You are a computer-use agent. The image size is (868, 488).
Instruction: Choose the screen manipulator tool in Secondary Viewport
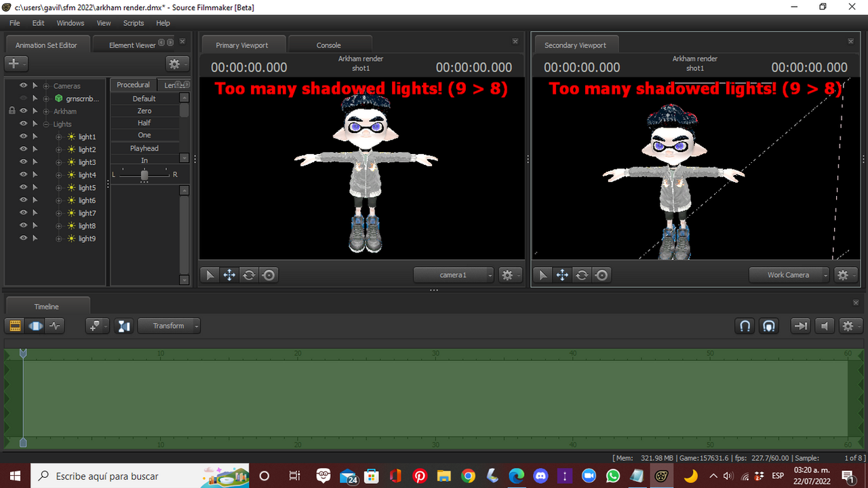601,275
